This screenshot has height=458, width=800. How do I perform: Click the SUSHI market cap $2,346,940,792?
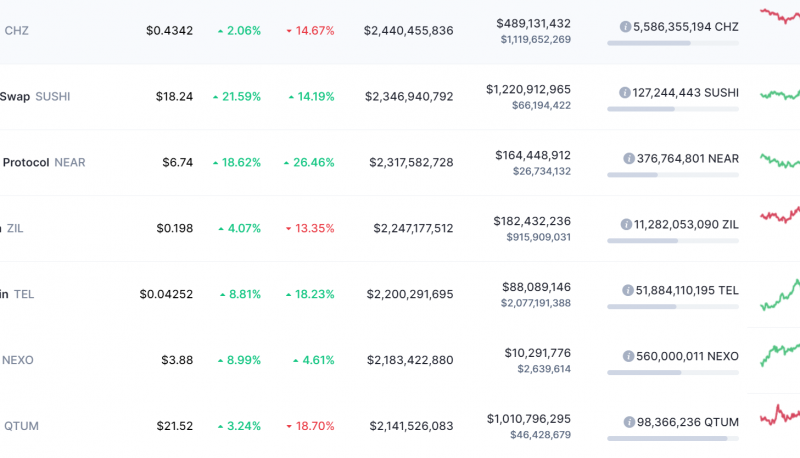tap(409, 96)
